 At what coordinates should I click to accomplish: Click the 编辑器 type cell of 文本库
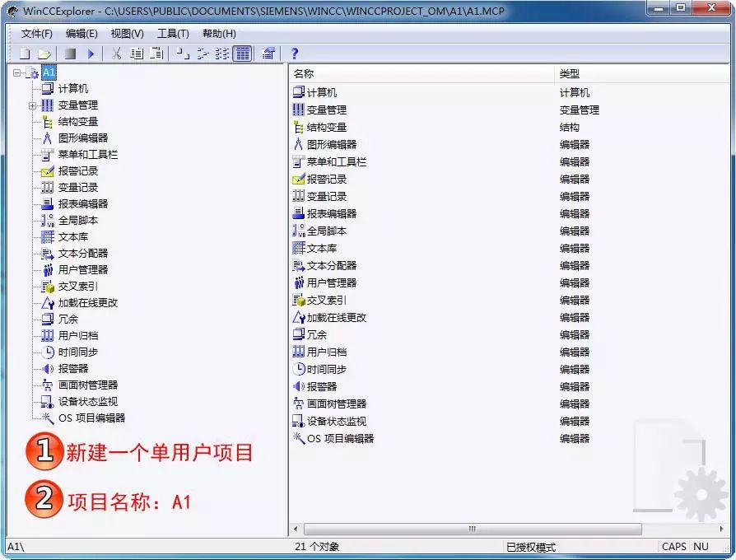575,249
